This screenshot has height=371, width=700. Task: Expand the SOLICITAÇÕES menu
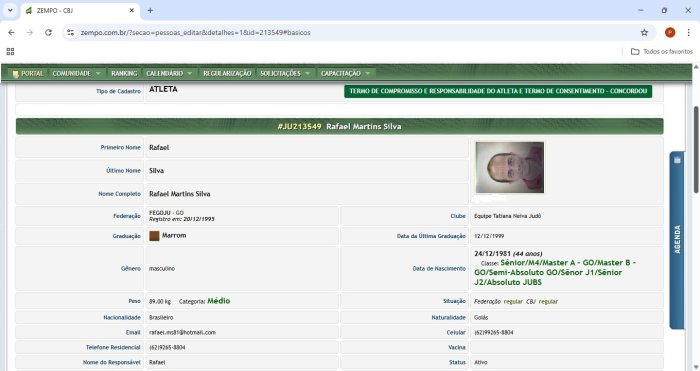pyautogui.click(x=285, y=73)
